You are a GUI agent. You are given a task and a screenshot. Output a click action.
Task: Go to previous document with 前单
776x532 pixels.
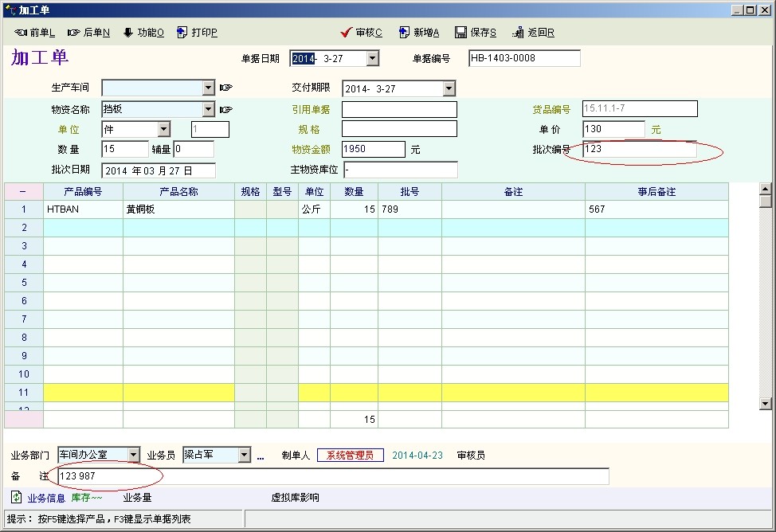[x=34, y=33]
